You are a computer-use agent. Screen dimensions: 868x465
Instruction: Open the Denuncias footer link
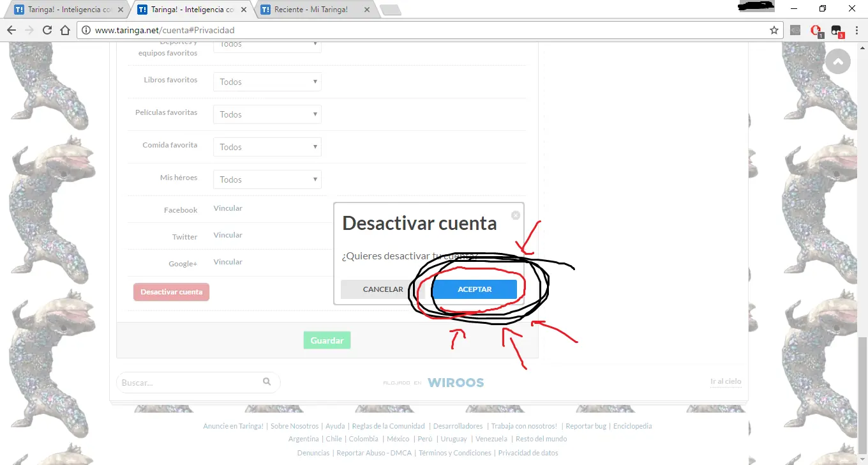click(313, 453)
